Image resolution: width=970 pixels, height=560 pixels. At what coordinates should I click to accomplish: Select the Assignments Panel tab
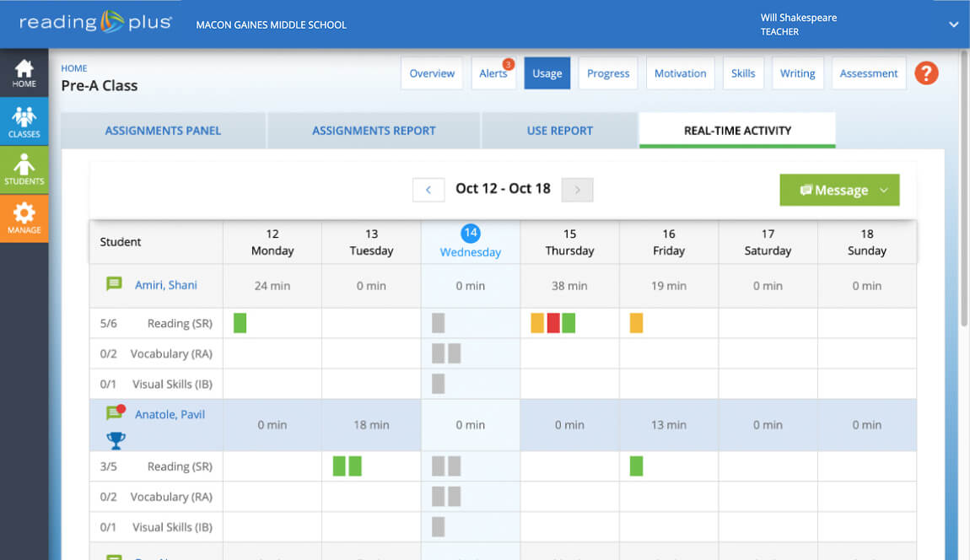pos(163,131)
